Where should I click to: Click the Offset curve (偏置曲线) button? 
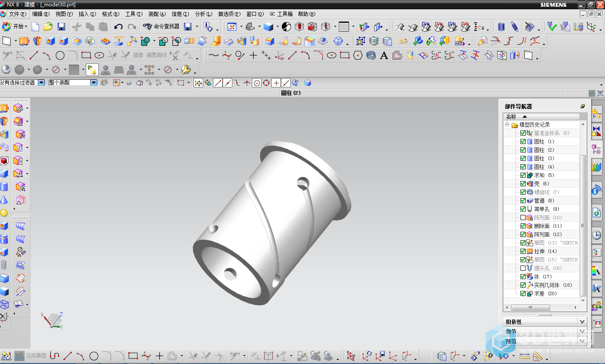[157, 55]
